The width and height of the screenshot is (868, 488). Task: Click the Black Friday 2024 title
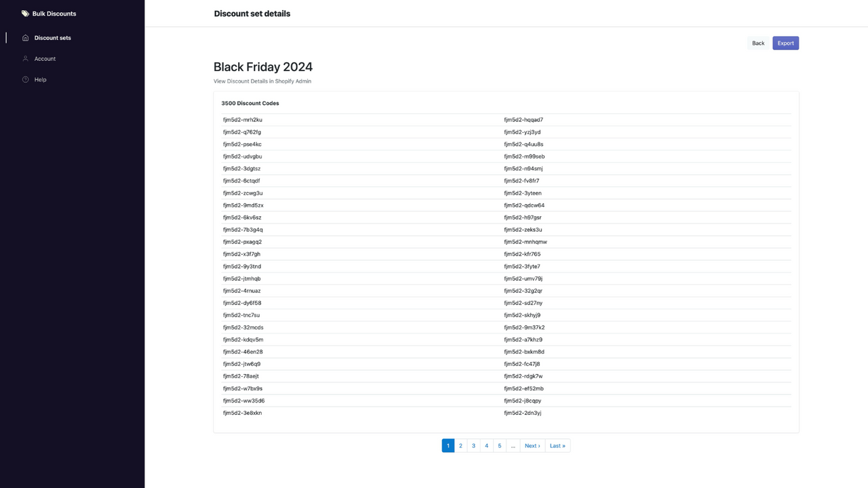coord(262,66)
